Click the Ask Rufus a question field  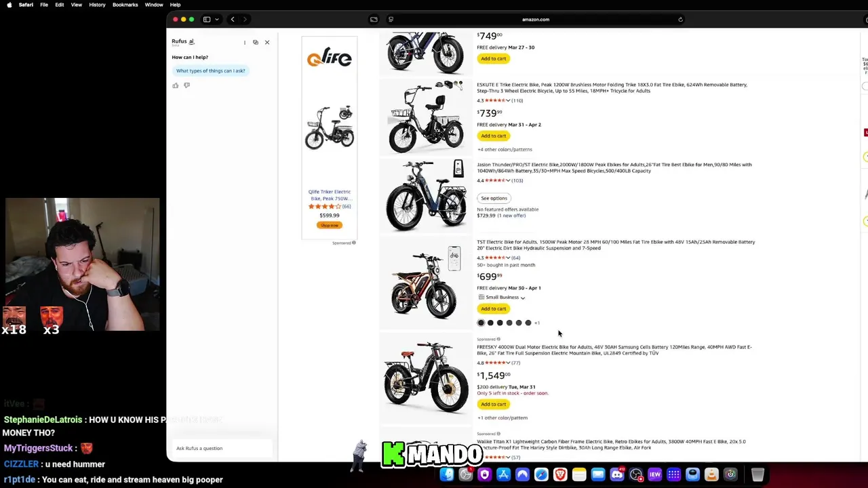pyautogui.click(x=223, y=448)
